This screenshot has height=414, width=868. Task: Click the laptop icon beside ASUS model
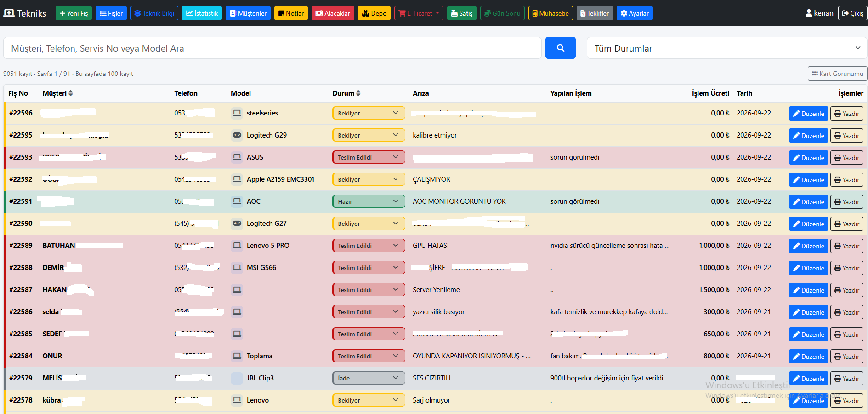[237, 157]
